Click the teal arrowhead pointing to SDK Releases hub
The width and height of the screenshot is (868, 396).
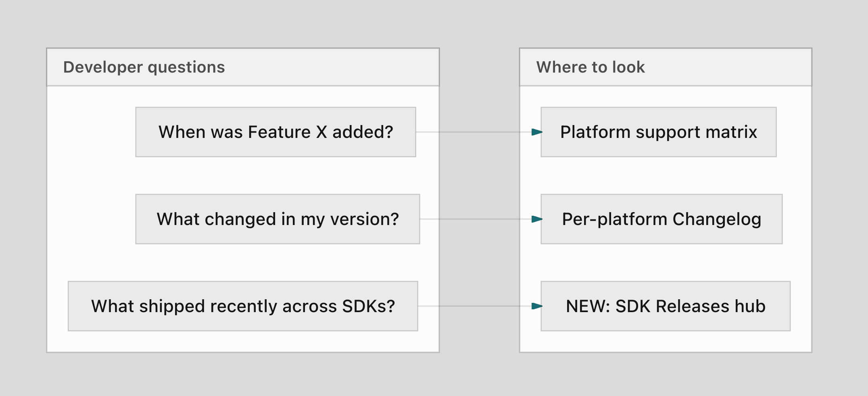tap(537, 306)
